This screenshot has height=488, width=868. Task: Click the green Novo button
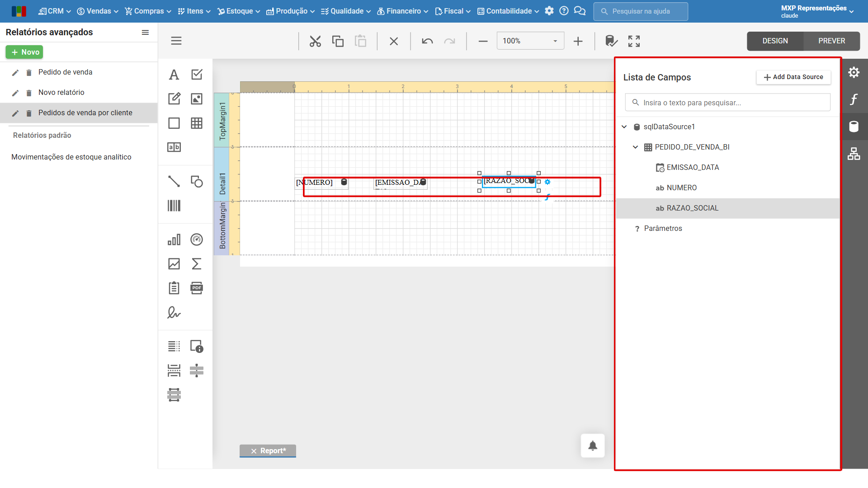[24, 52]
